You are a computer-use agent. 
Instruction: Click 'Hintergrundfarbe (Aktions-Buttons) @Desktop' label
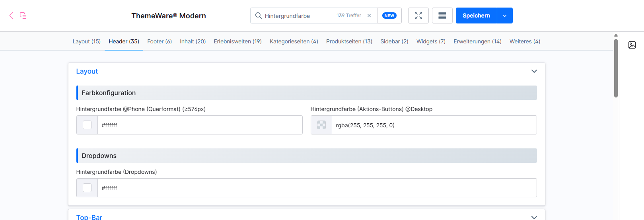tap(372, 109)
